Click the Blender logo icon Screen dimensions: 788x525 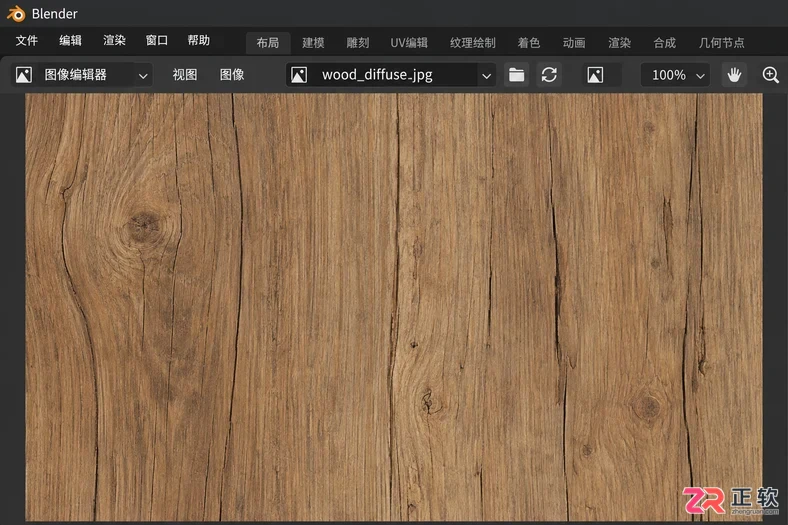(16, 14)
